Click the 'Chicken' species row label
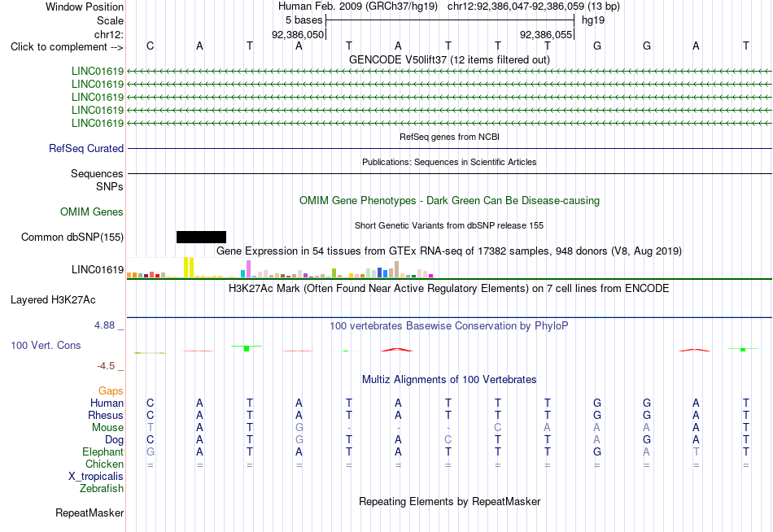Image resolution: width=773 pixels, height=532 pixels. pos(104,464)
